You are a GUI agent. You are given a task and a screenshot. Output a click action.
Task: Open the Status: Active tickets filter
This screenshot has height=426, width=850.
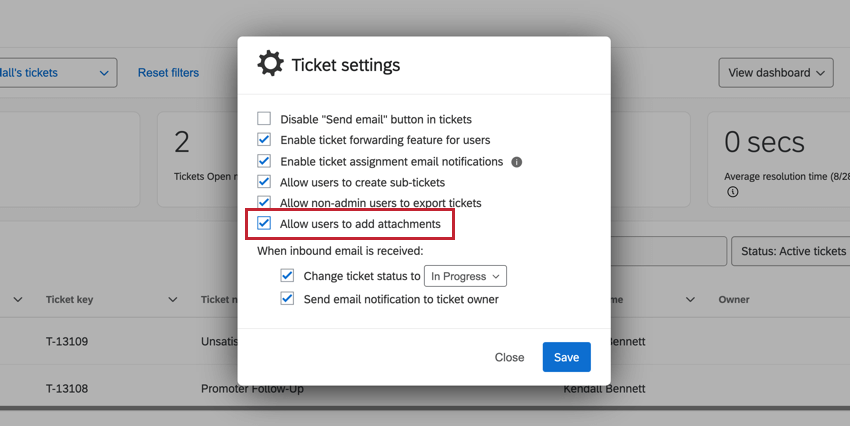tap(790, 251)
